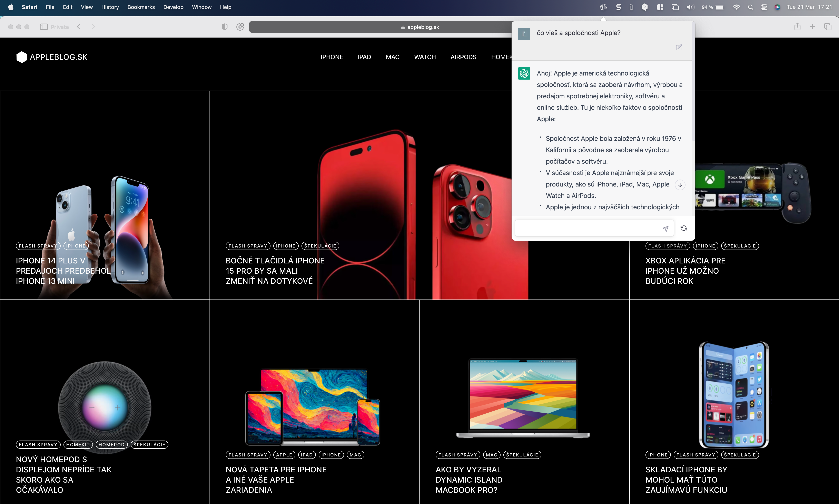Open the Dynamic Island MacBook Pro article
839x504 pixels.
469,480
